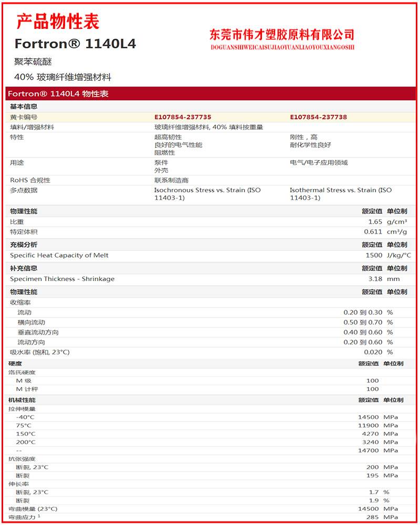The image size is (420, 525).
Task: Select the 机械性能 section header
Action: click(x=22, y=400)
